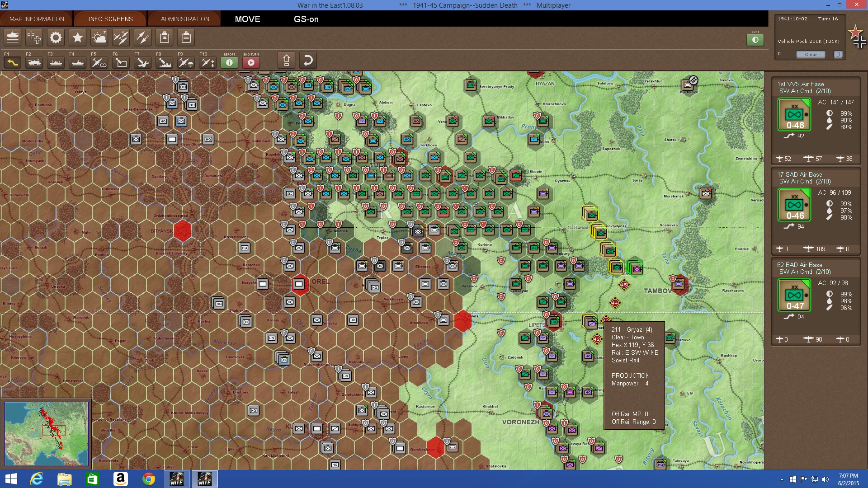Open the clipboard list report icon
Image resolution: width=868 pixels, height=488 pixels.
tap(186, 38)
